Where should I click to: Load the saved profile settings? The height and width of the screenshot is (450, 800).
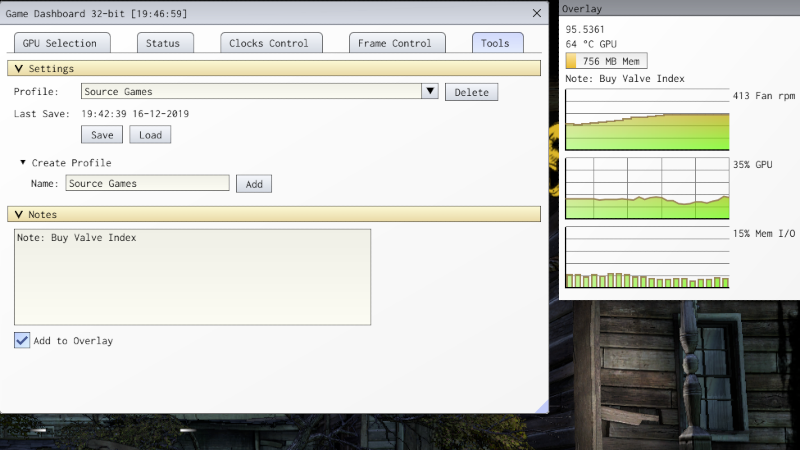pyautogui.click(x=150, y=135)
